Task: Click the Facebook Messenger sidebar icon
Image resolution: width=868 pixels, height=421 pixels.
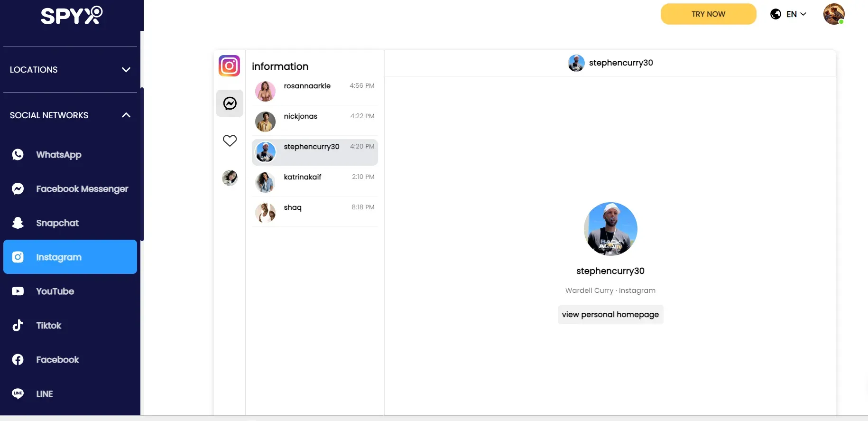Action: (x=18, y=189)
